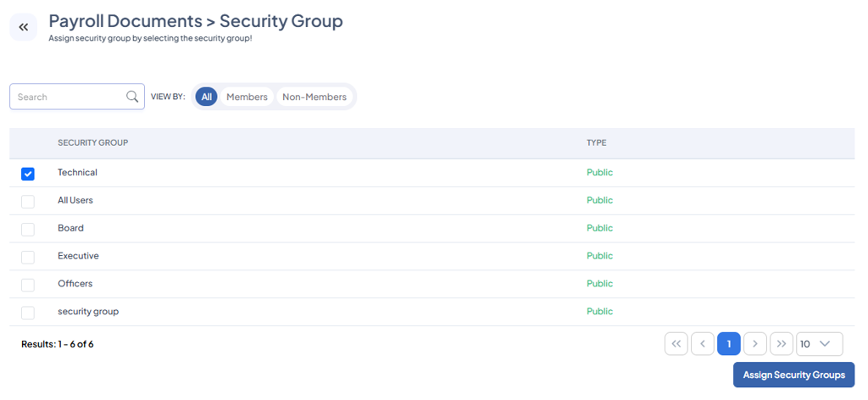Viewport: 868px width, 400px height.
Task: Open the page size dropdown
Action: (819, 344)
